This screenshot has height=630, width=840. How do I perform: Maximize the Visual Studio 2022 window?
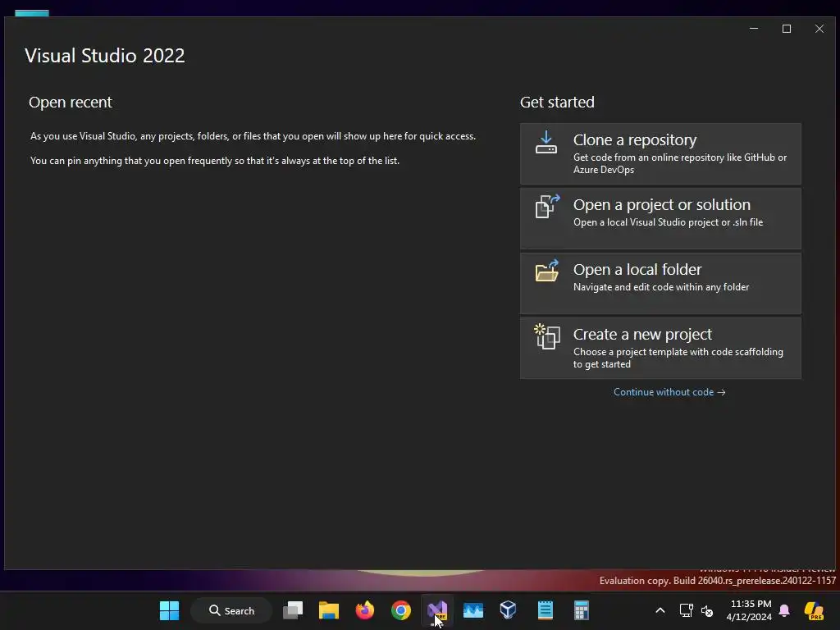(787, 29)
